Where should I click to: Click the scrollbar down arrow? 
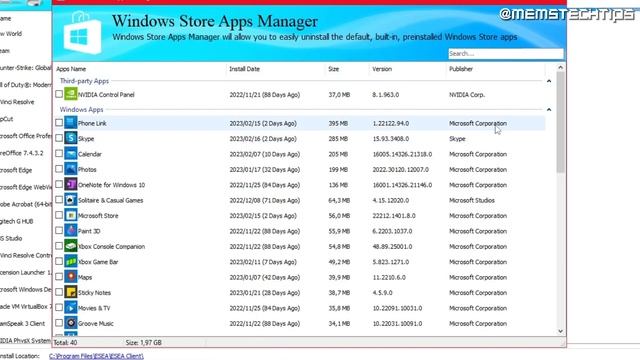[560, 331]
